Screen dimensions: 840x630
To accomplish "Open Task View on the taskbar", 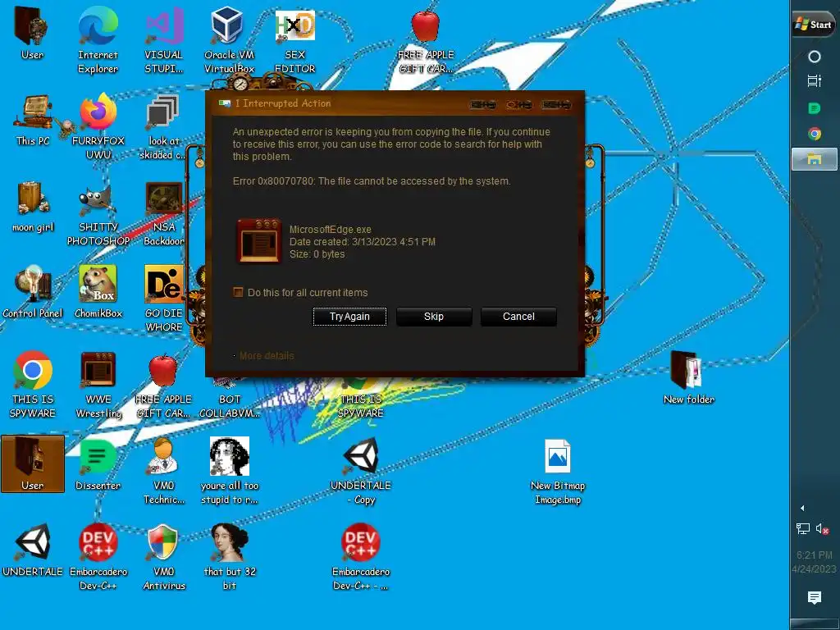I will [x=815, y=81].
